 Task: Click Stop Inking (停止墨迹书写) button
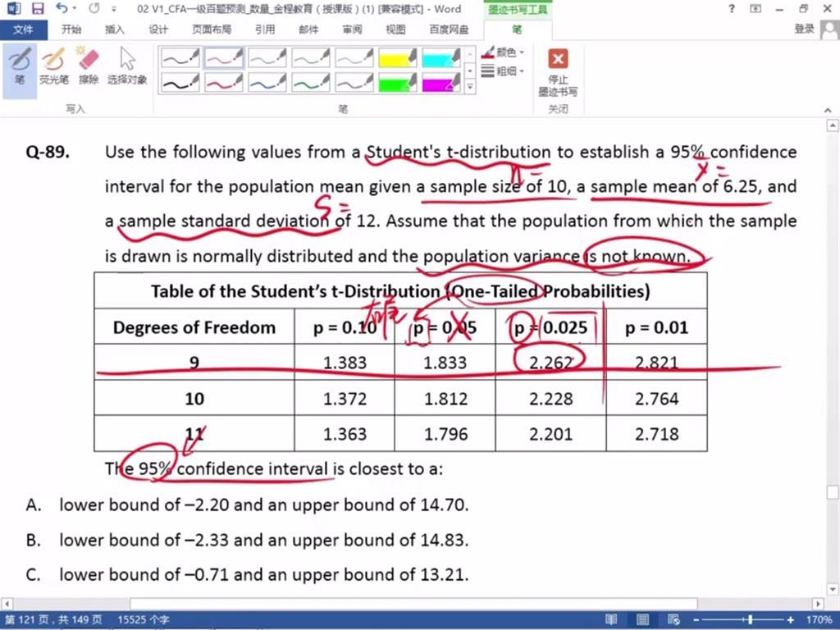(558, 72)
